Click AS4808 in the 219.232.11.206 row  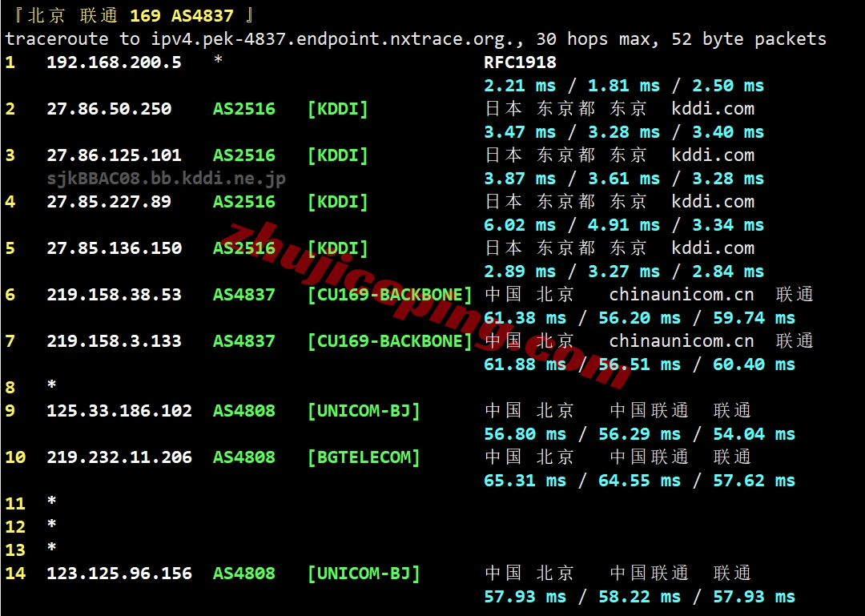[243, 457]
